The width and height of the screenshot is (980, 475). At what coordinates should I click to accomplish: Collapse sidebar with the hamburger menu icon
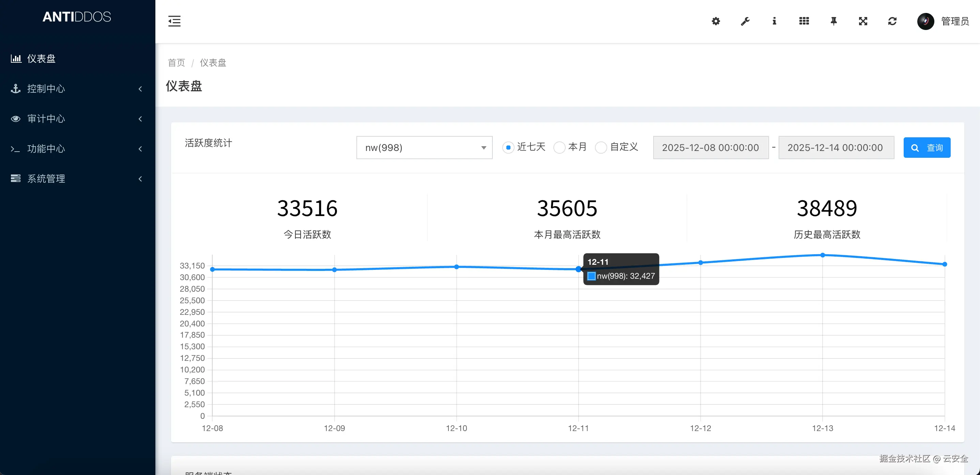pyautogui.click(x=174, y=21)
